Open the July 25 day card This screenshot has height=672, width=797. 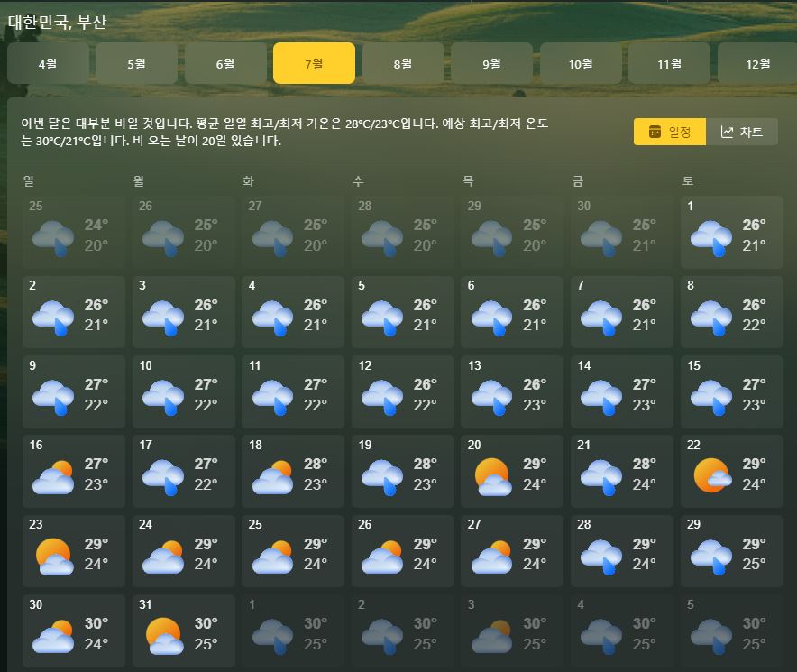(x=293, y=551)
